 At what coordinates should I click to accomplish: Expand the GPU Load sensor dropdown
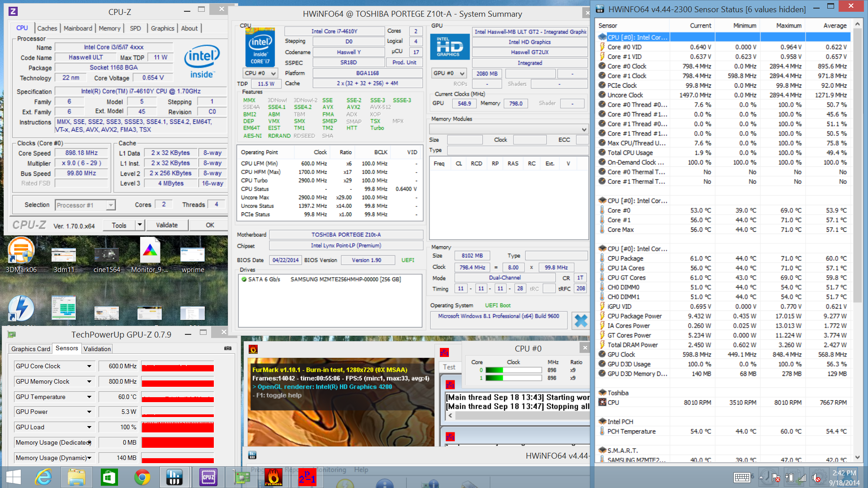(89, 427)
